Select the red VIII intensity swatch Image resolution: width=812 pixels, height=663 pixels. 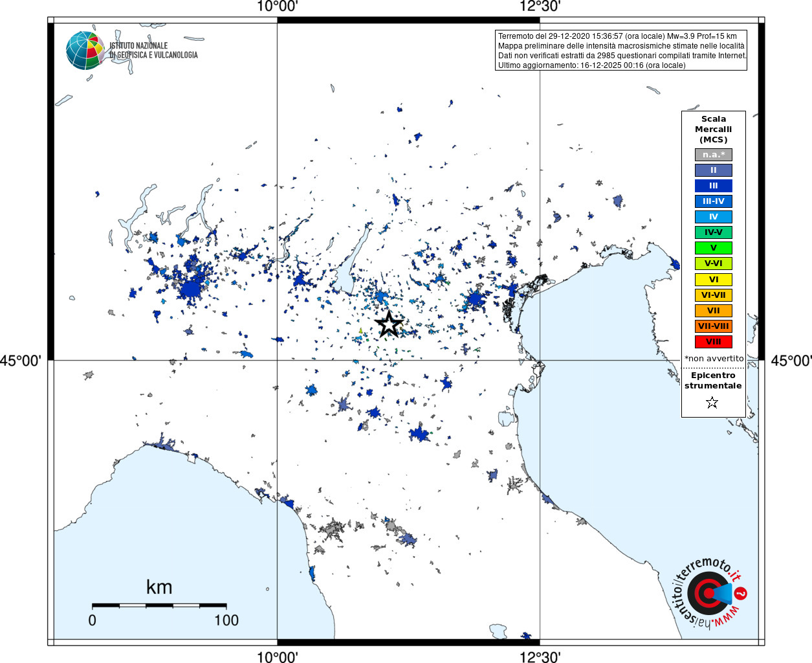[714, 342]
